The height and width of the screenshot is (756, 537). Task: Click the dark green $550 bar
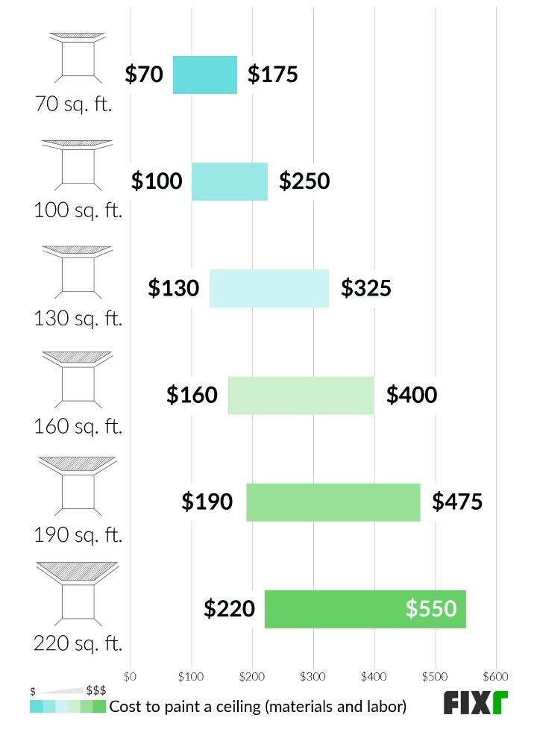pyautogui.click(x=365, y=609)
